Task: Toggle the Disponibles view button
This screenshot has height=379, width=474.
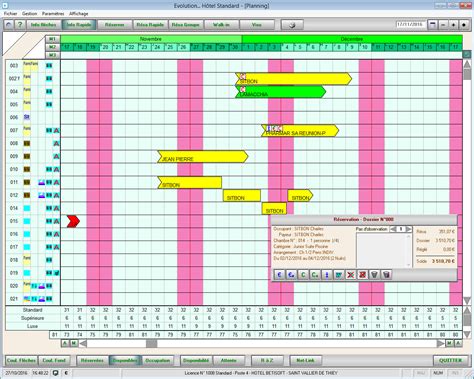Action: (x=125, y=360)
